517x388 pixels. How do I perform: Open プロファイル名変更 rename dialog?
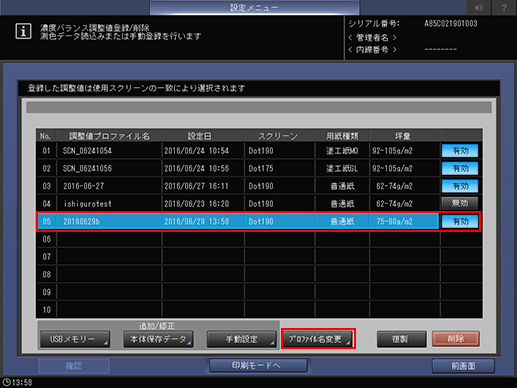tap(318, 339)
